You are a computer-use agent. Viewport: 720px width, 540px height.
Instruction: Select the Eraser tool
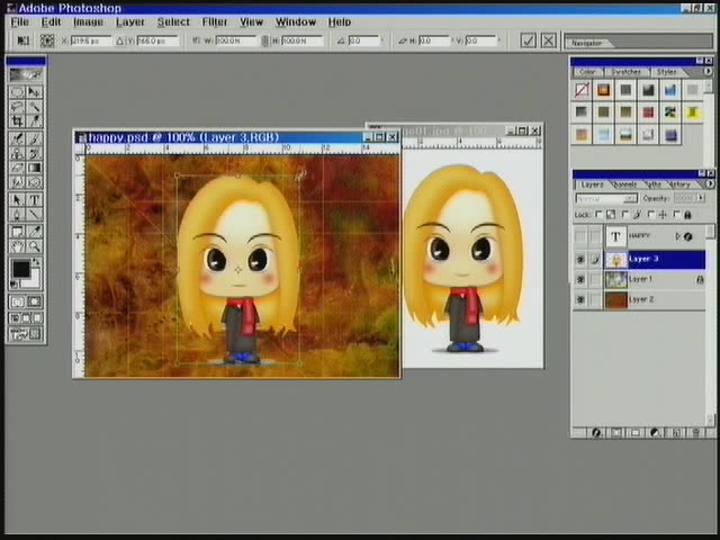click(17, 168)
